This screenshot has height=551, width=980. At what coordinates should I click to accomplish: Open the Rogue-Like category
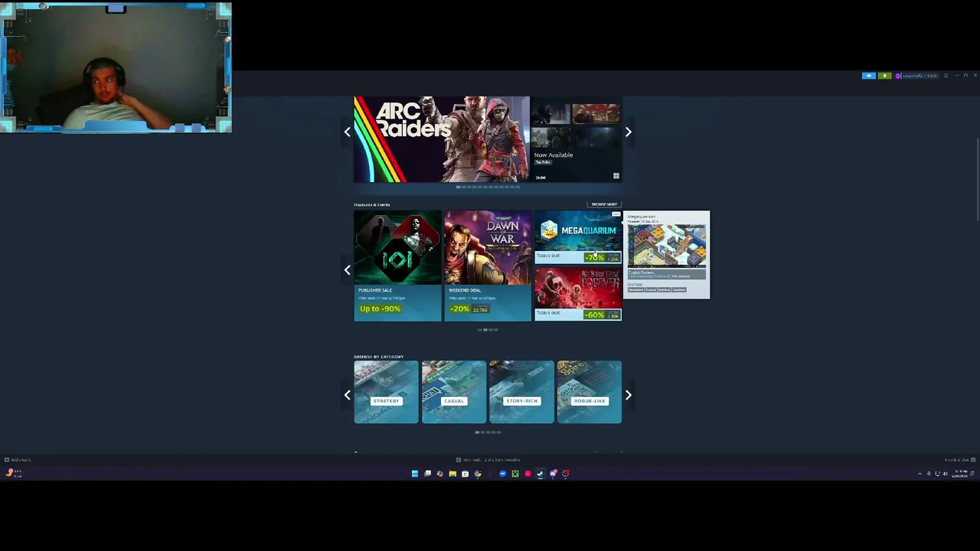coord(590,392)
